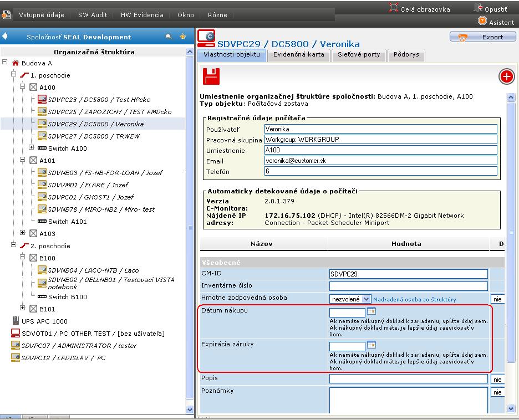This screenshot has height=420, width=519.
Task: Click the Popis input field
Action: [409, 379]
